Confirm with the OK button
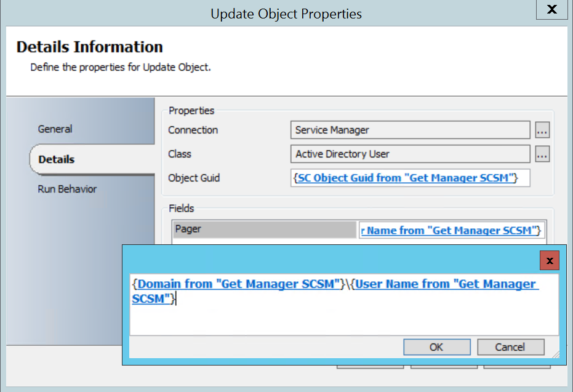 (x=437, y=347)
